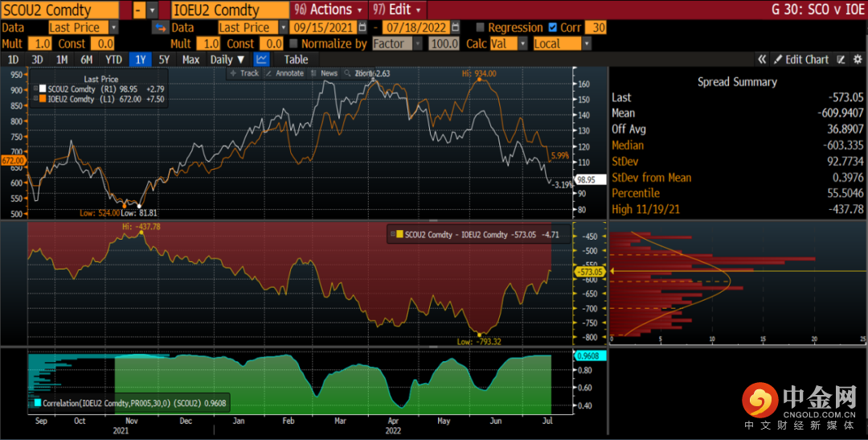Click the orange IOEU2 legend color swatch

(x=43, y=98)
